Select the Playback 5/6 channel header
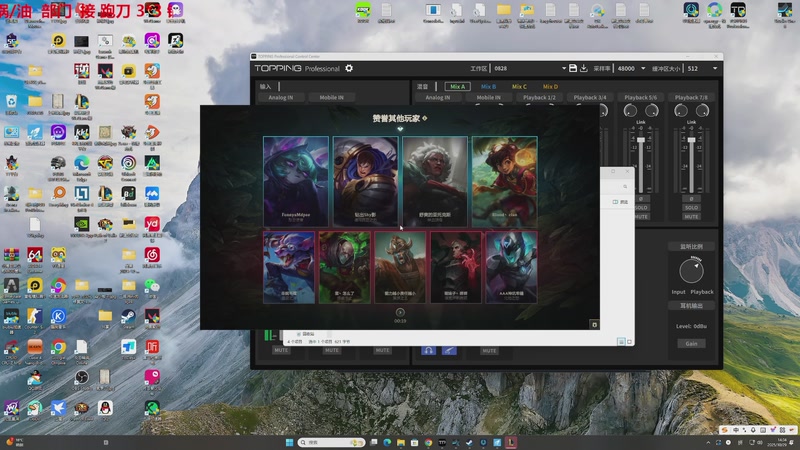Screen dimensions: 800x450 pyautogui.click(x=641, y=97)
